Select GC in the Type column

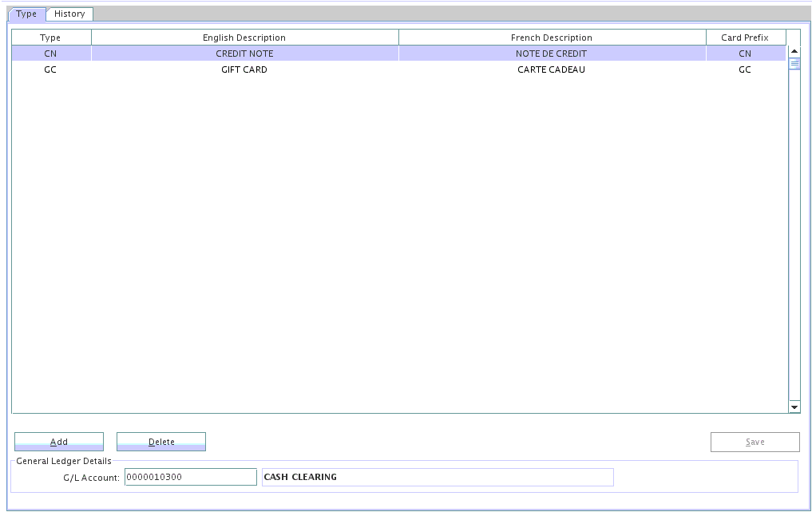tap(50, 69)
